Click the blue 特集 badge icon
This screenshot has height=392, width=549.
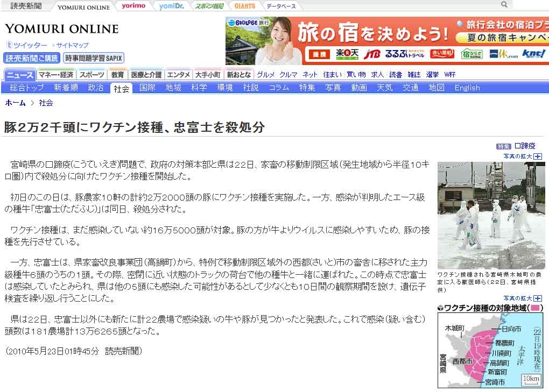pos(503,146)
